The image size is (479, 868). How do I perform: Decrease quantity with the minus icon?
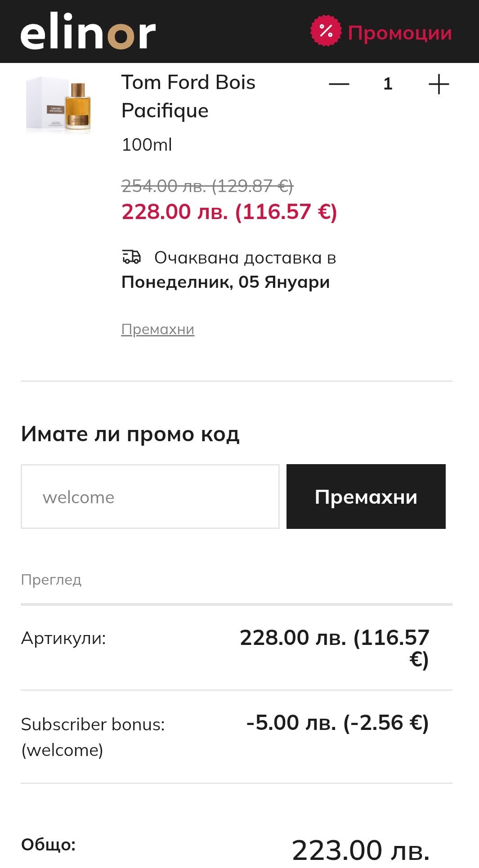pos(339,84)
